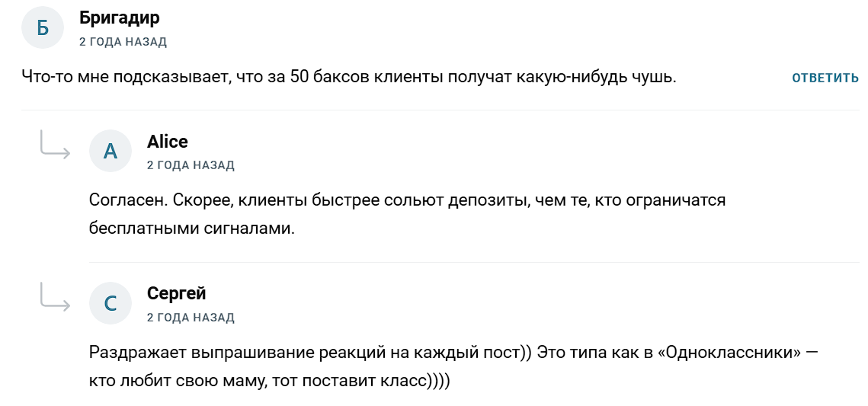This screenshot has height=406, width=868.
Task: Click the reply arrow icon beside Alice's comment
Action: [x=55, y=145]
